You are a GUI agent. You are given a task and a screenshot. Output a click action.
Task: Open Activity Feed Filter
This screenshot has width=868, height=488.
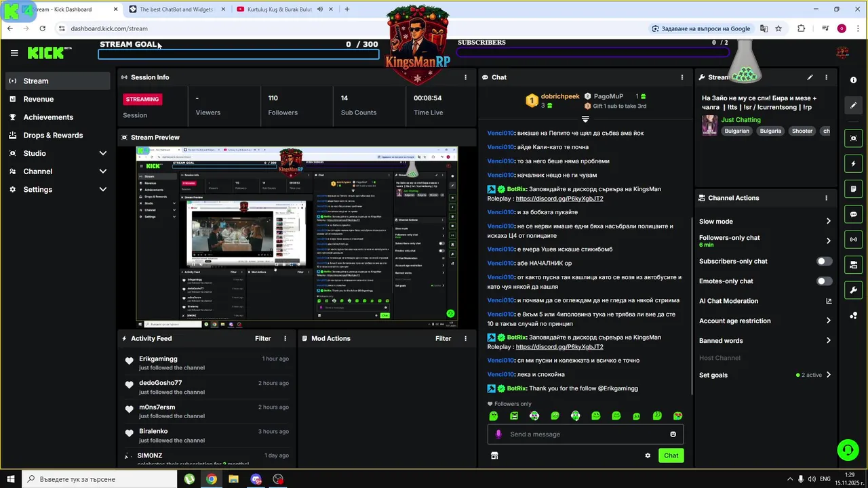click(262, 338)
